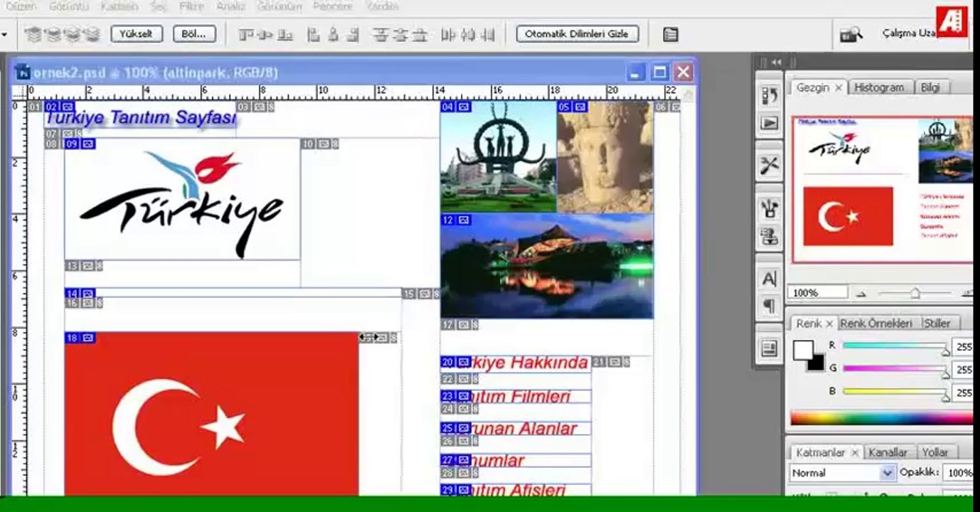Open the Renk Örnekleri tab
This screenshot has height=512, width=980.
876,324
